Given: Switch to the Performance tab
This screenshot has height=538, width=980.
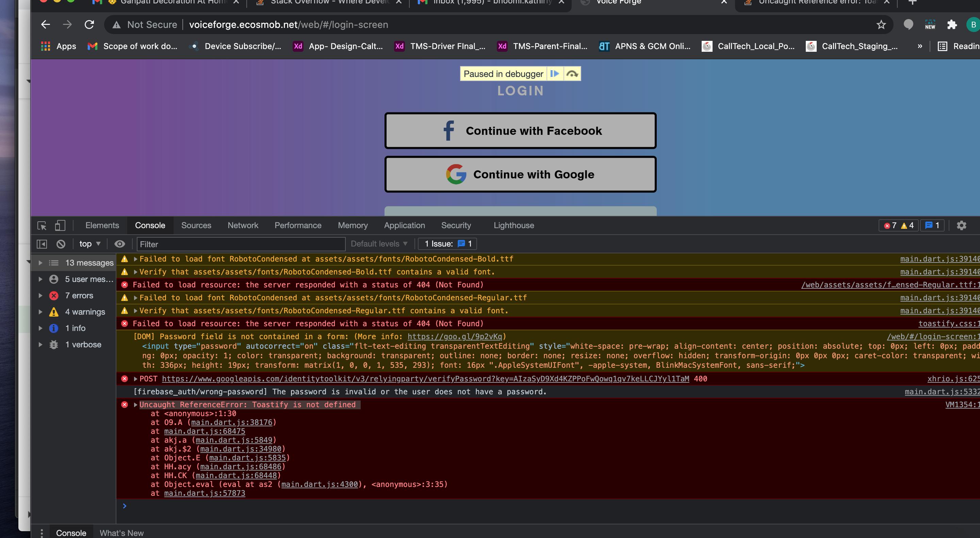Looking at the screenshot, I should [x=298, y=225].
